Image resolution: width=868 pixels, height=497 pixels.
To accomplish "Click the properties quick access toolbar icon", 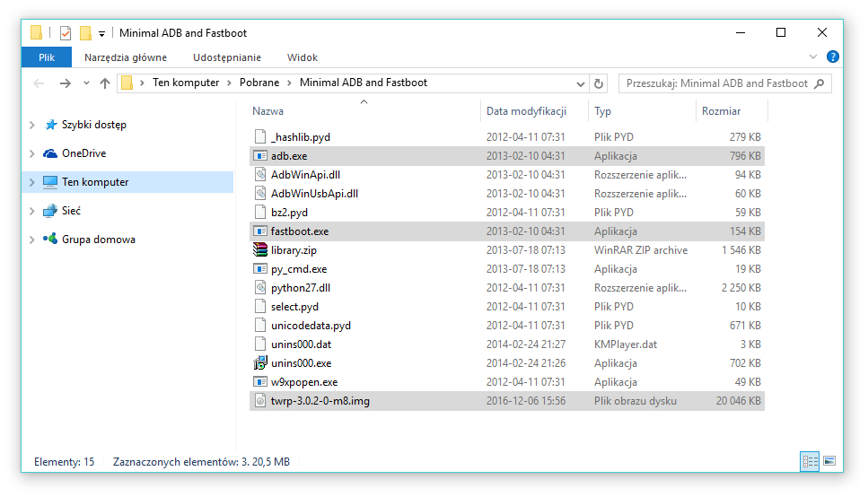I will click(x=66, y=33).
